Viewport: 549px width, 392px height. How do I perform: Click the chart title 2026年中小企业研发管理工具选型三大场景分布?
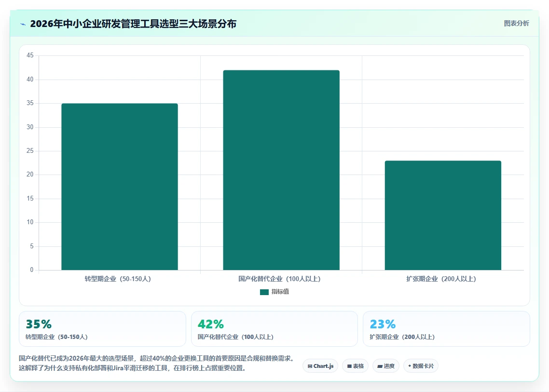[133, 24]
